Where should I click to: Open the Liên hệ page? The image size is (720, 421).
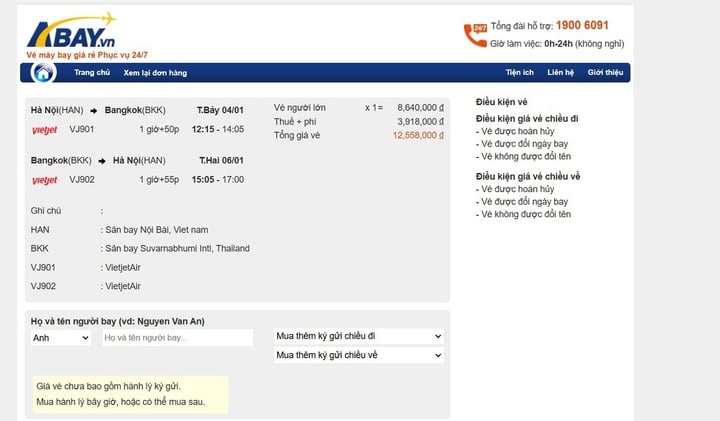click(560, 73)
